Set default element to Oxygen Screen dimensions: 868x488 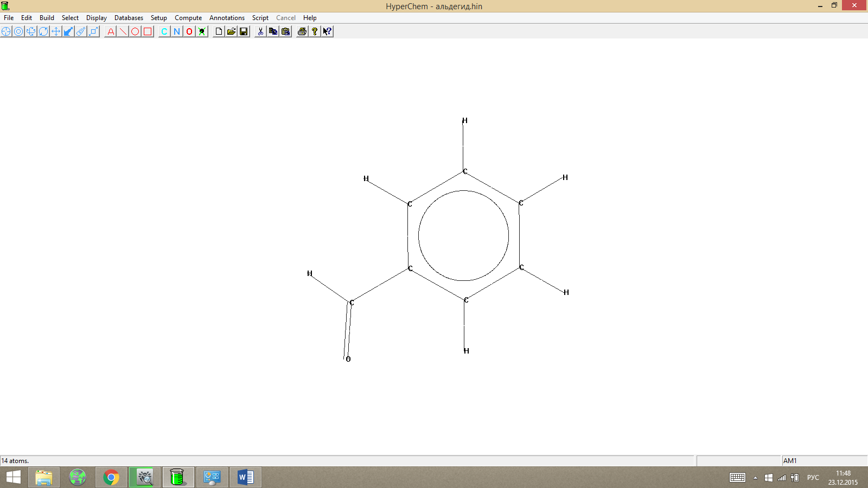(x=189, y=31)
